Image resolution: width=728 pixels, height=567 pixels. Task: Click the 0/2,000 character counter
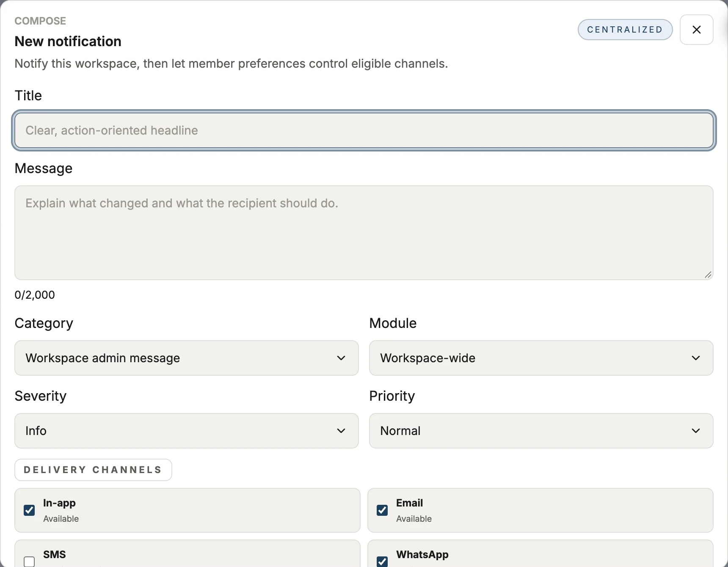(35, 295)
